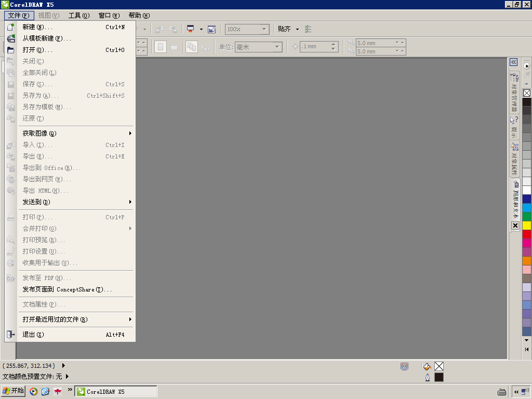Open the Object Properties docker tab

[x=514, y=159]
